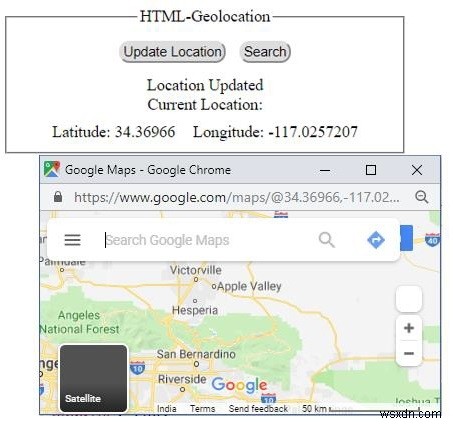
Task: Click Hesperia label on the map
Action: 195,311
